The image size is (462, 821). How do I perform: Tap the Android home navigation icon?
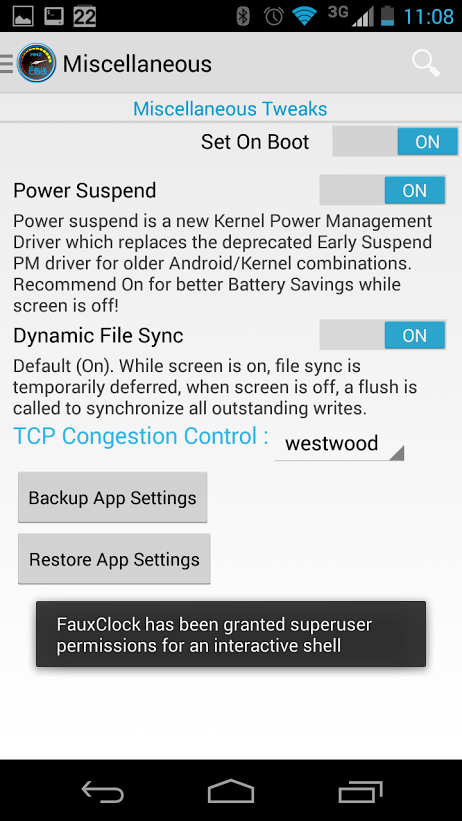231,790
